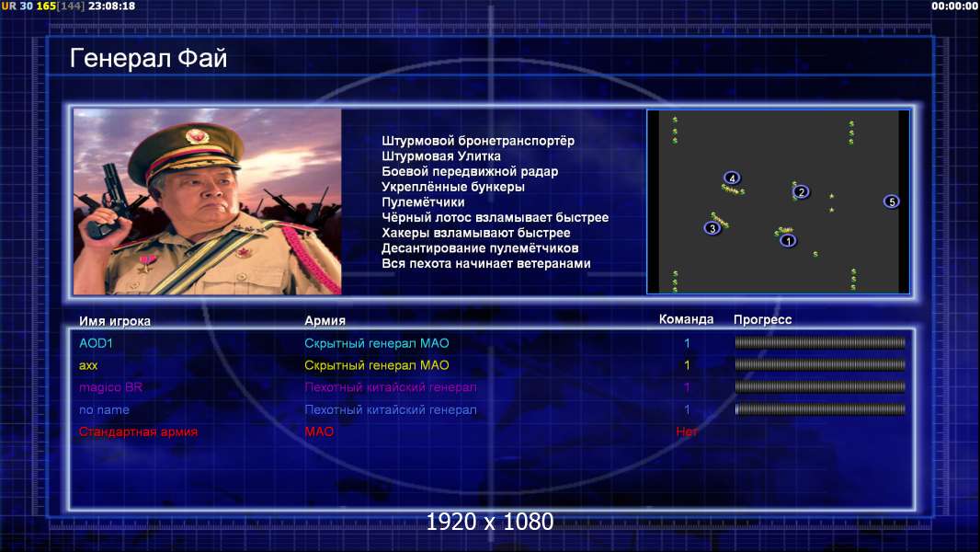This screenshot has width=980, height=552.
Task: Click timer 00:00:00 at top right
Action: click(954, 6)
